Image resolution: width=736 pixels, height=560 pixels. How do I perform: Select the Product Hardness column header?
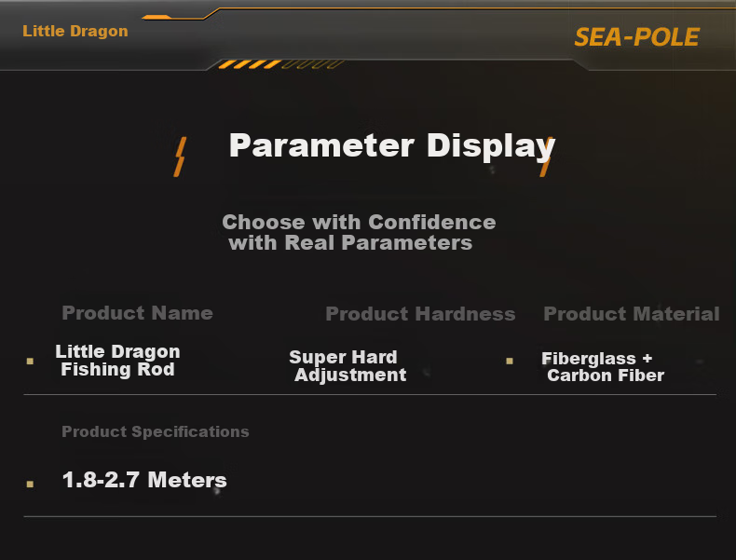420,314
